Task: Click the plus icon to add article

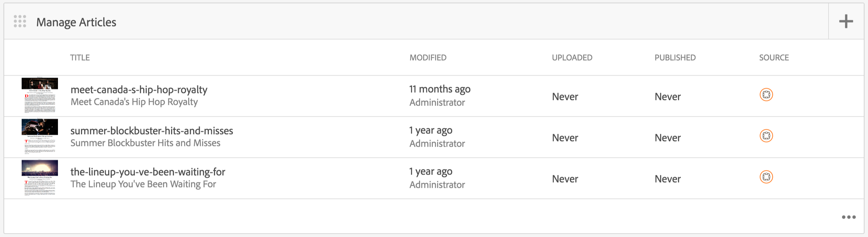Action: click(846, 22)
